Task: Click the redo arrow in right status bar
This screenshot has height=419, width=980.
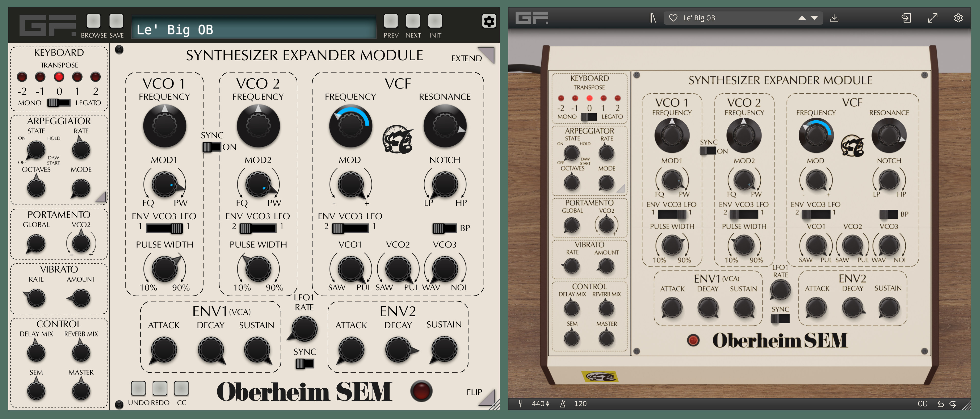Action: tap(953, 404)
